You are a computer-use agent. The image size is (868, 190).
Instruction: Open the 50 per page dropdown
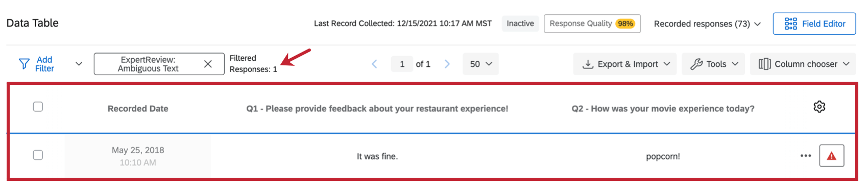tap(480, 64)
